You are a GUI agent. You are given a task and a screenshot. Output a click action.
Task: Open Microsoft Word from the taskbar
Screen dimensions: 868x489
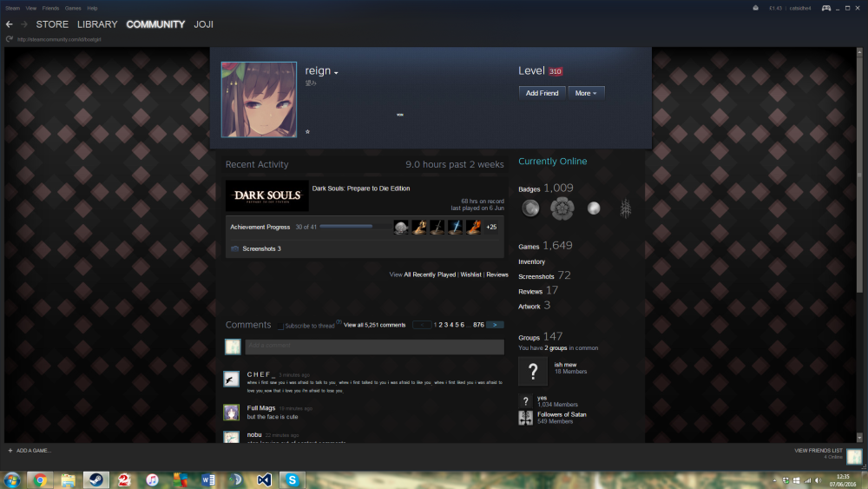tap(208, 479)
